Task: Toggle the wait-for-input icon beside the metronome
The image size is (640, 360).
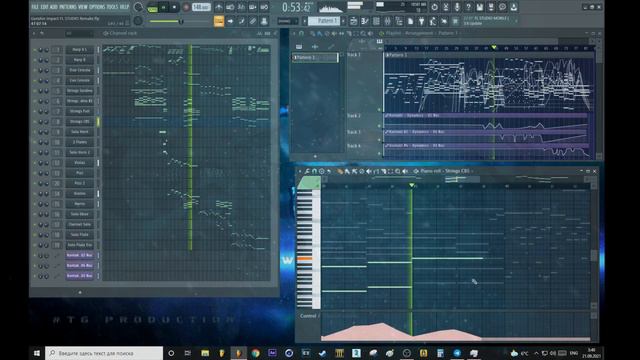Action: 230,7
